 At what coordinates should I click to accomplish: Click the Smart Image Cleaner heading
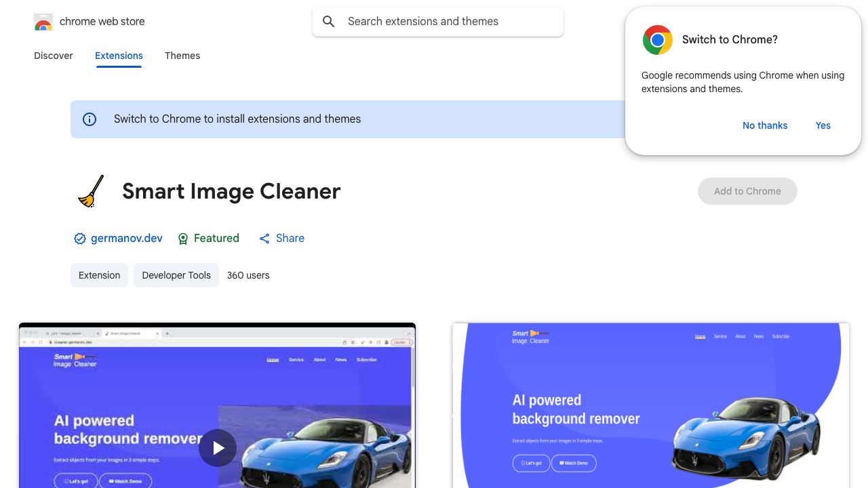point(231,191)
